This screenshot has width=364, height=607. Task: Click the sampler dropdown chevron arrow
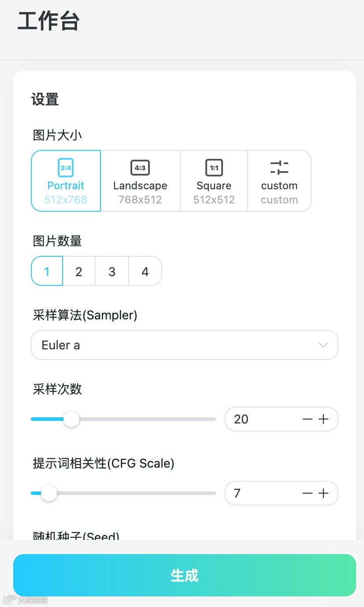coord(323,345)
